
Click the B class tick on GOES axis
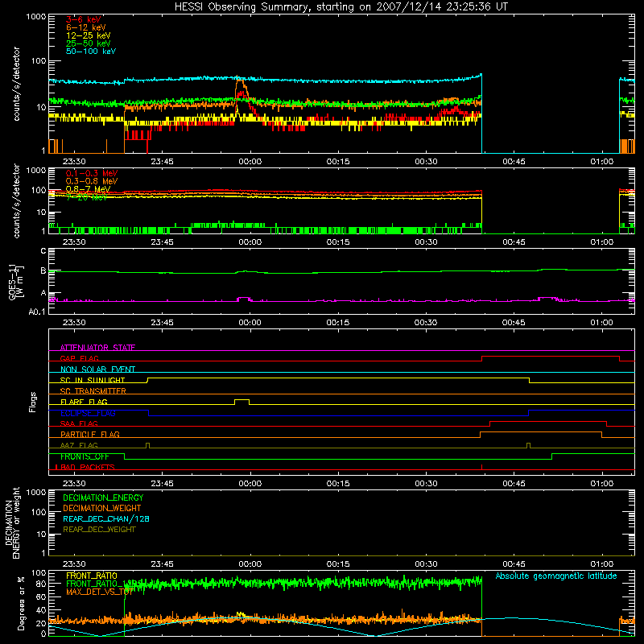click(43, 270)
